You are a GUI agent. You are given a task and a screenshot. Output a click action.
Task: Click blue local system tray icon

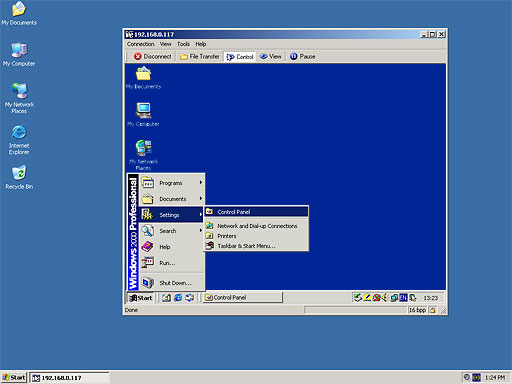coord(477,377)
